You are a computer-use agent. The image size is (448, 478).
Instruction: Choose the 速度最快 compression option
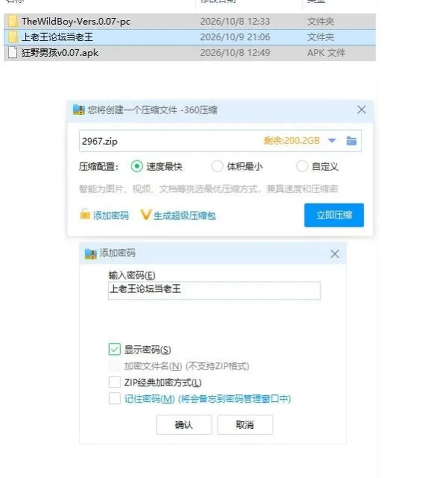[x=137, y=167]
